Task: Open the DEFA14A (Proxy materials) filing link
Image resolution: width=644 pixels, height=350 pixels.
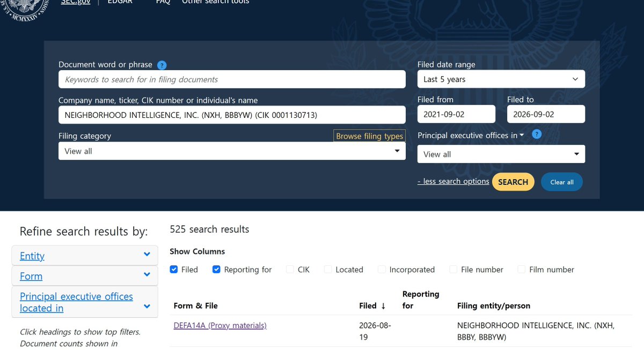Action: click(x=220, y=325)
